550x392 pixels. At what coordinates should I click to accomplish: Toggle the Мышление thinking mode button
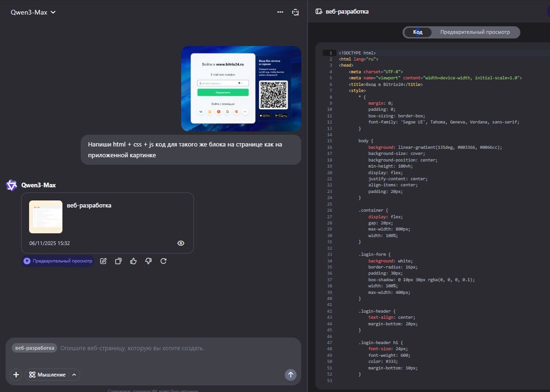click(x=47, y=375)
